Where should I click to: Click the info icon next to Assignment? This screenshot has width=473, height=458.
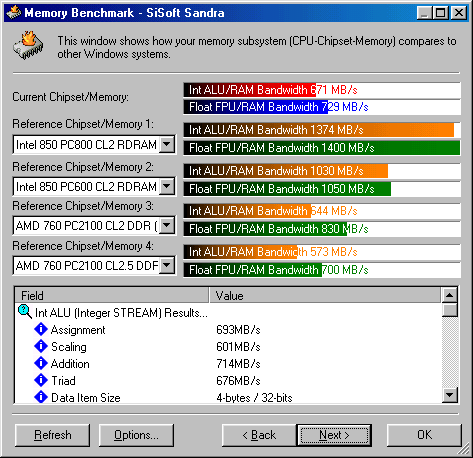pos(41,329)
